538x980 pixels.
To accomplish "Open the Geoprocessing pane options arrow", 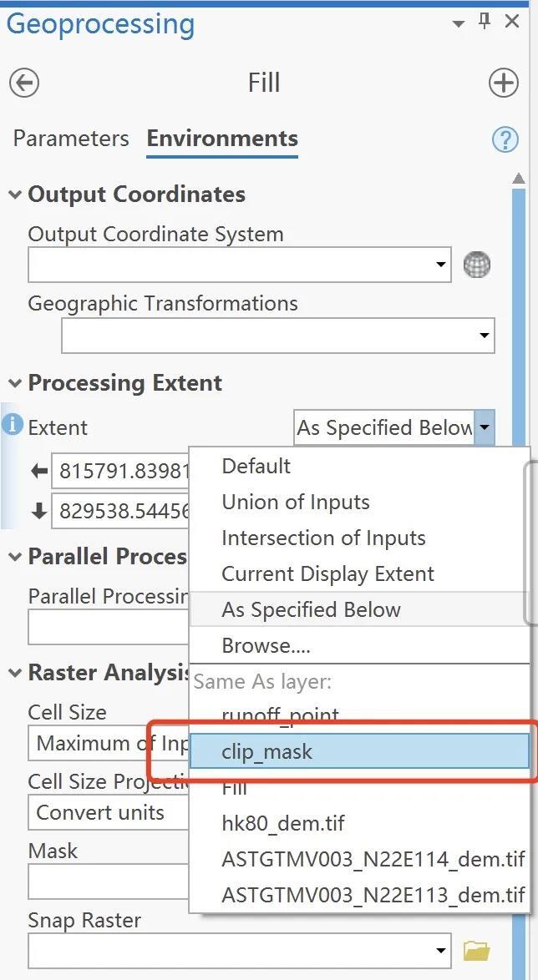I will click(458, 24).
